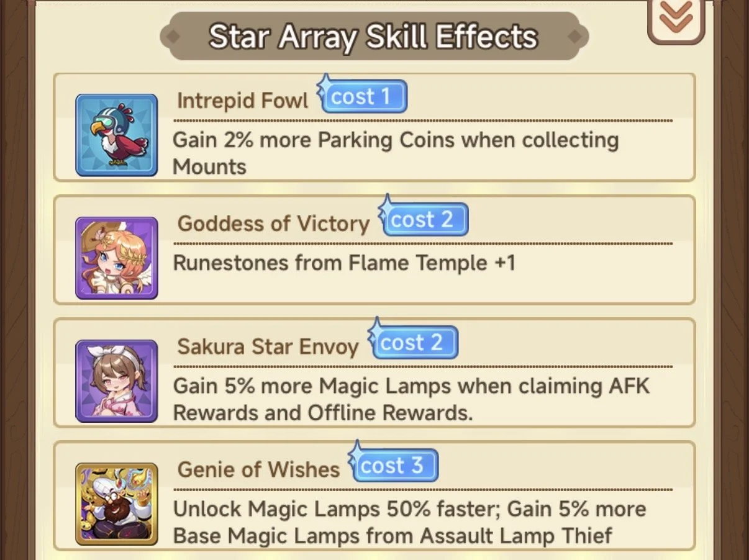Open the Parking Coins skill description

point(396,153)
